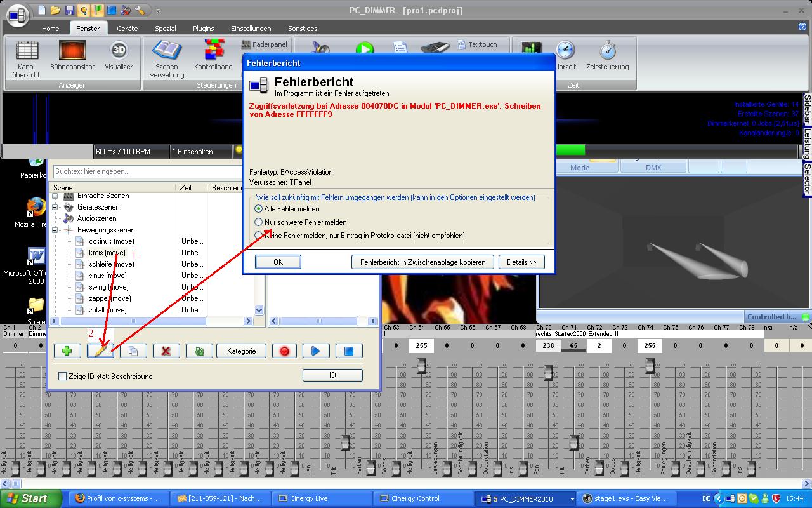Click the blue square quick toolbar icon

coord(112,10)
